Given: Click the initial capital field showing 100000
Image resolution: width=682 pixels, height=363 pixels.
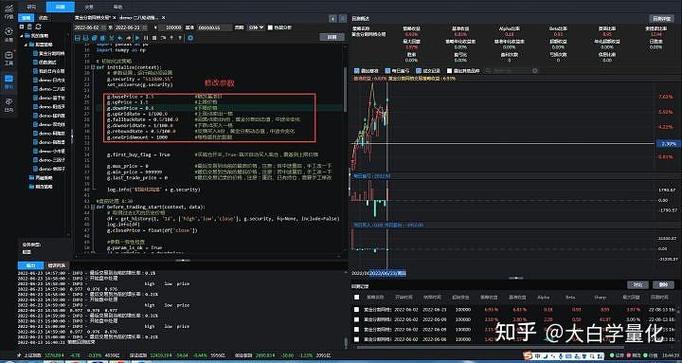Looking at the screenshot, I should (170, 27).
